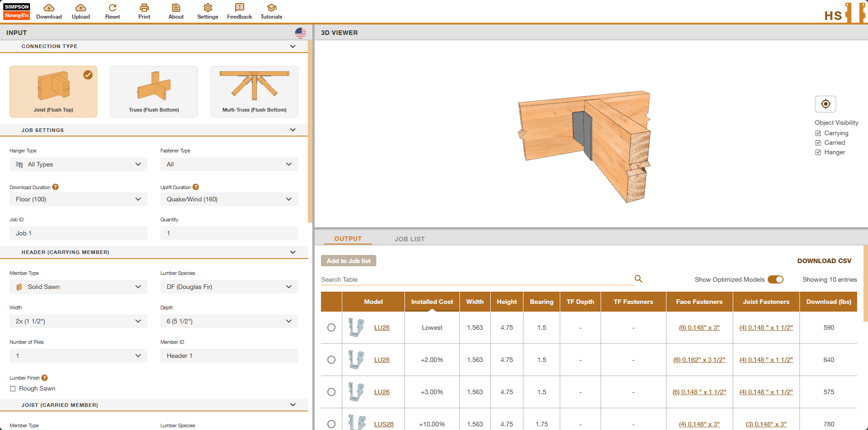This screenshot has width=868, height=430.
Task: Collapse the Connection Type section
Action: click(293, 46)
